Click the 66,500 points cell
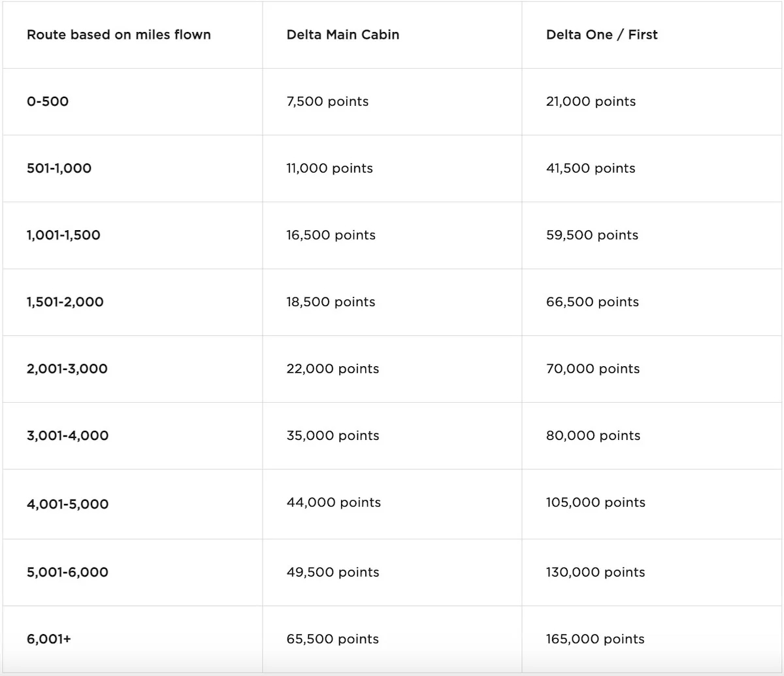Image resolution: width=784 pixels, height=676 pixels. pos(592,302)
